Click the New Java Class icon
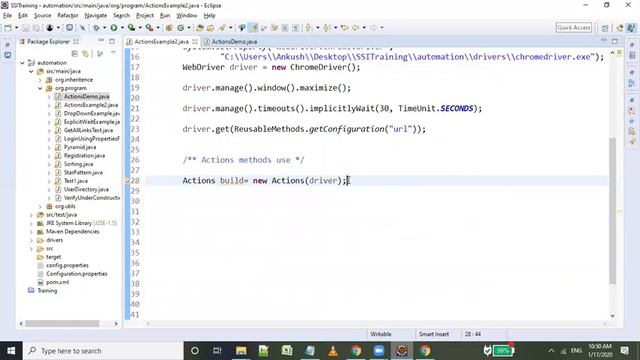This screenshot has width=640, height=360. point(180,28)
